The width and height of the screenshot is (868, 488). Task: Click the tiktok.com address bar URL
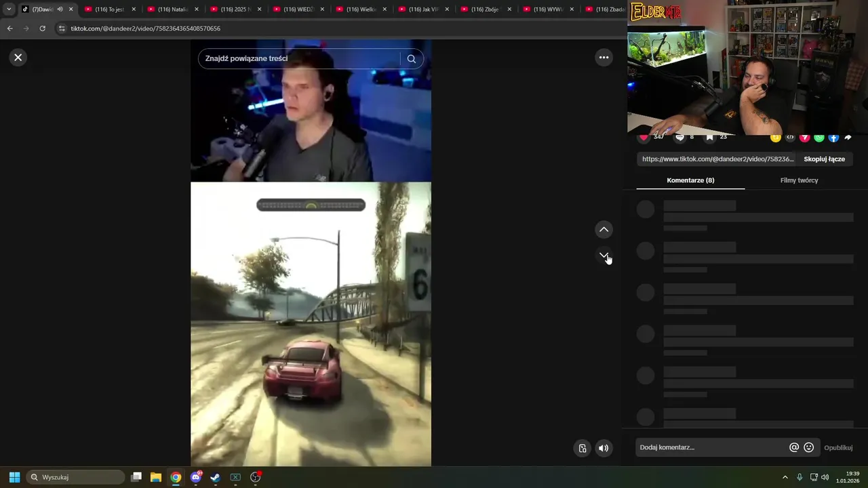point(145,28)
